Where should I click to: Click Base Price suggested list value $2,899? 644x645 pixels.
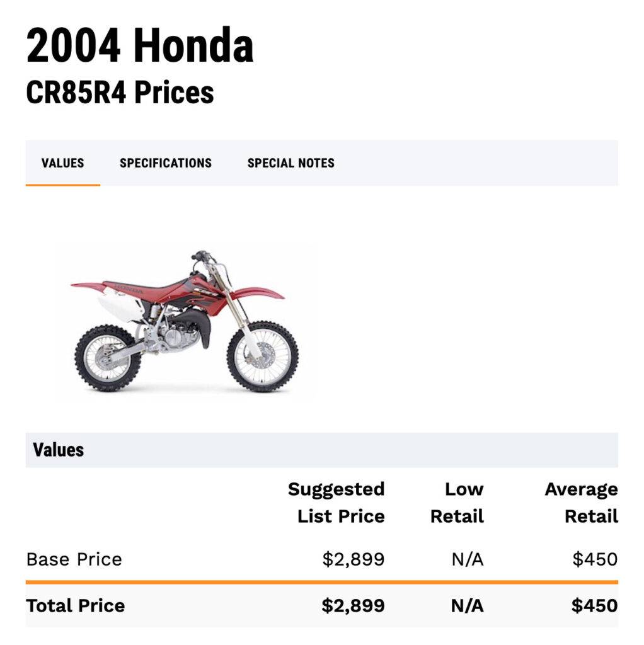(353, 559)
